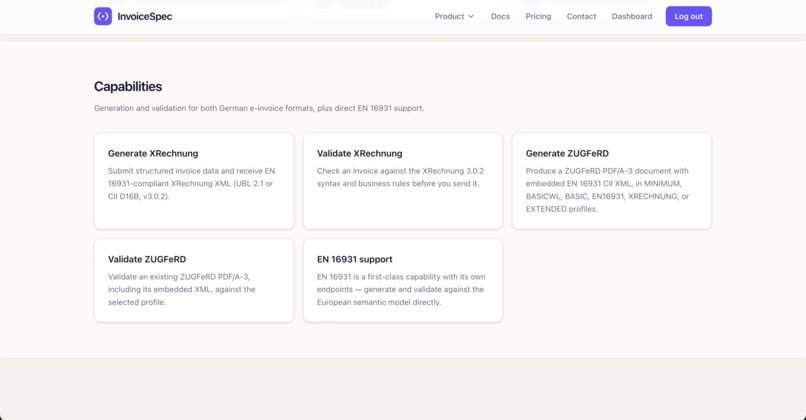Navigate to the Dashboard

click(x=632, y=16)
